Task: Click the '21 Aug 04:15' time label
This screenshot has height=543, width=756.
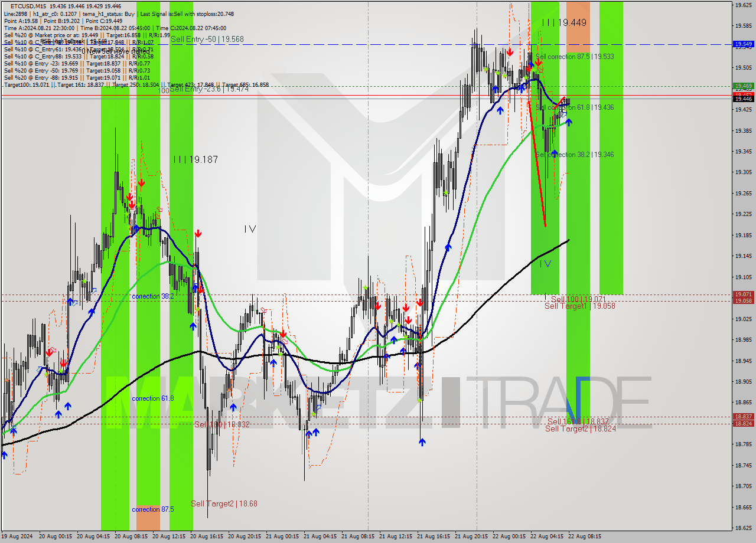Action: pos(321,537)
